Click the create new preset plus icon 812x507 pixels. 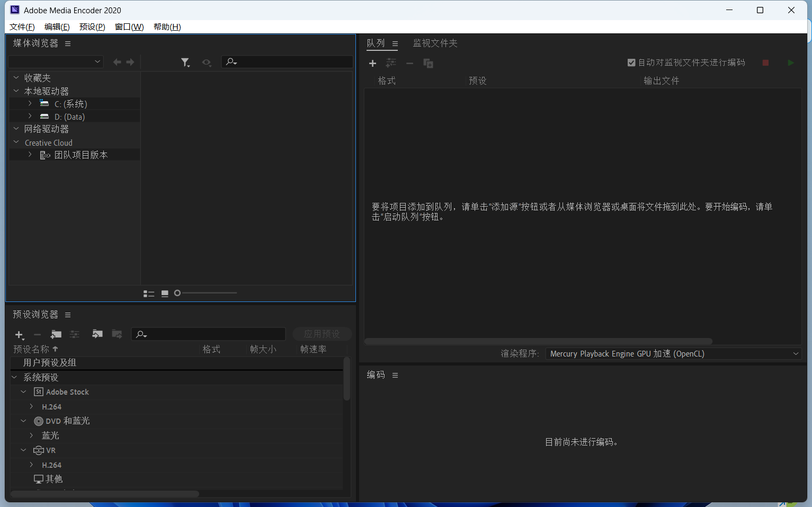(x=19, y=335)
